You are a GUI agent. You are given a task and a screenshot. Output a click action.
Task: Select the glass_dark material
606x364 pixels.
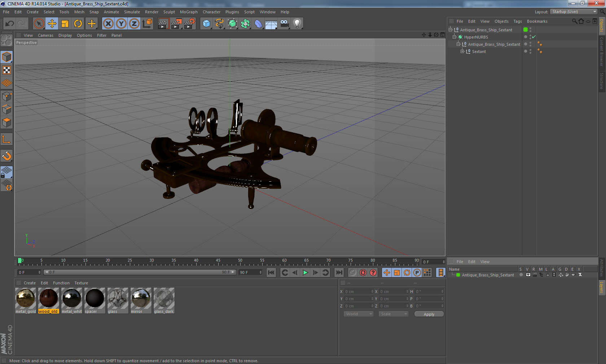coord(164,301)
